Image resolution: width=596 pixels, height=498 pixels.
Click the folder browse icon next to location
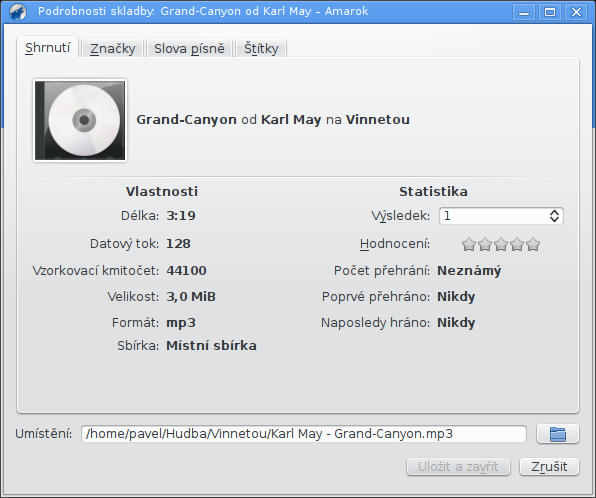558,434
